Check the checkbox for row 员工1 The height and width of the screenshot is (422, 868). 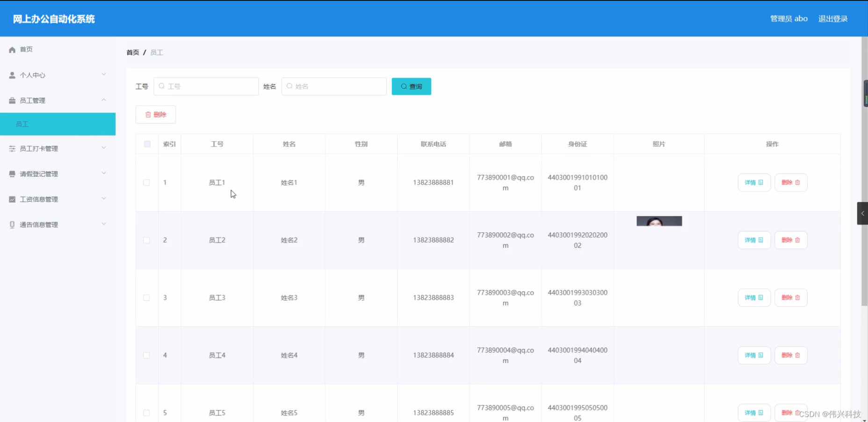(x=146, y=182)
